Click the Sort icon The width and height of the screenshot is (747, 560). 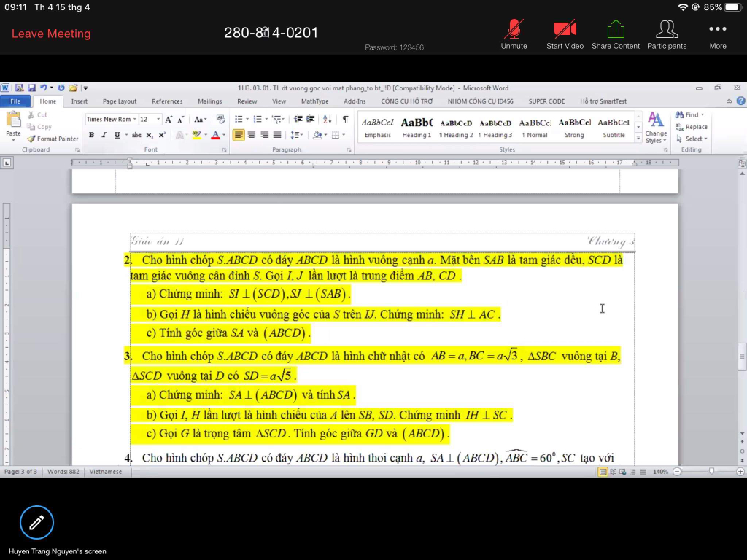pyautogui.click(x=328, y=119)
